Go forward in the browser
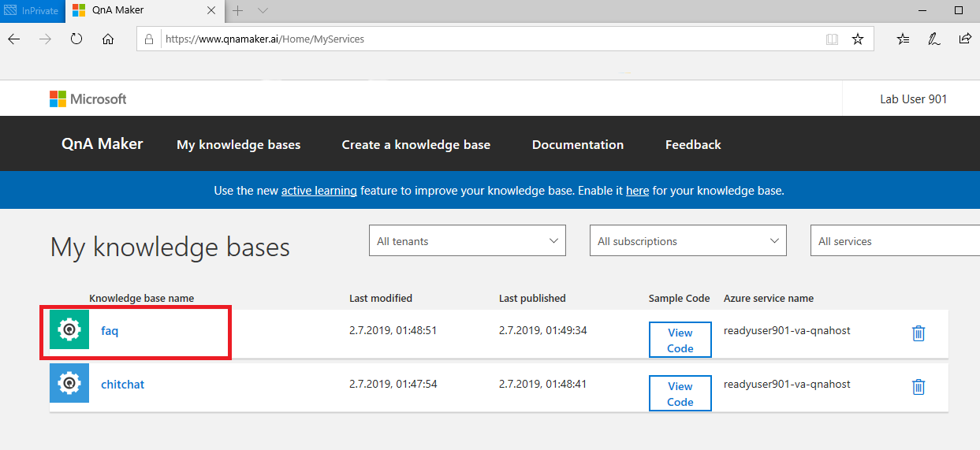The image size is (980, 450). 45,39
